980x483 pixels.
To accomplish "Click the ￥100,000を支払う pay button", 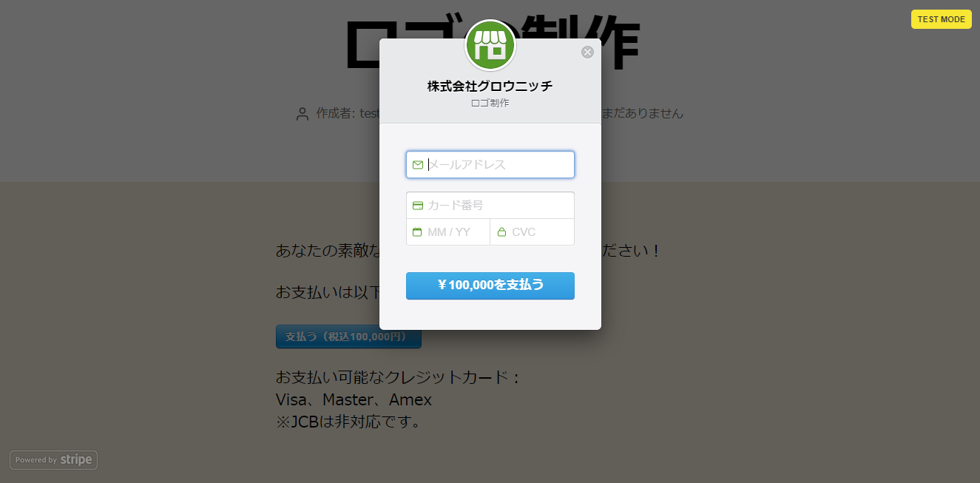I will pos(490,286).
